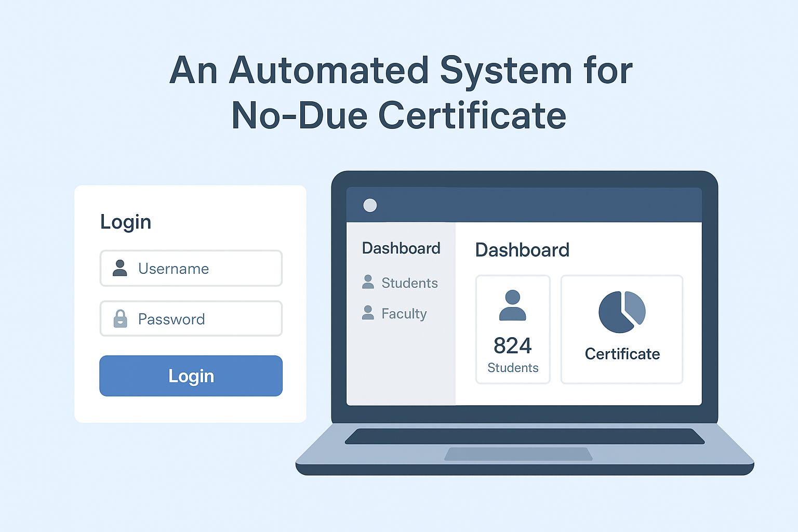Open the pie chart icon on the Certificate card
This screenshot has width=798, height=532.
pos(622,311)
